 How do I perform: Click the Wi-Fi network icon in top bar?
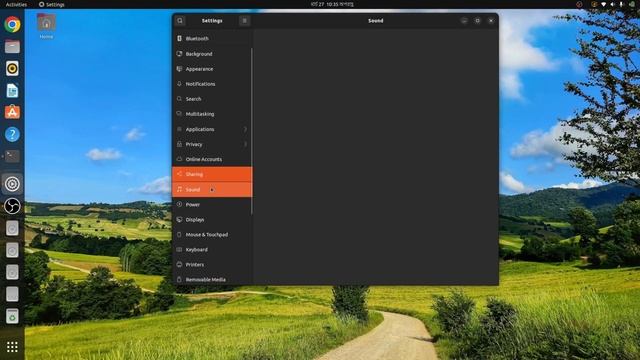pos(603,4)
